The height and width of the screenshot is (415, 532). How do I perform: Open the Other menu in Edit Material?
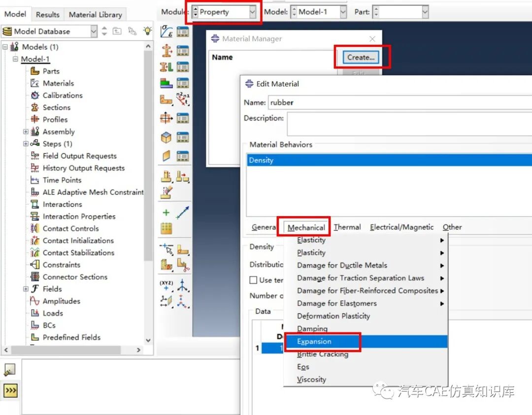[x=452, y=227]
